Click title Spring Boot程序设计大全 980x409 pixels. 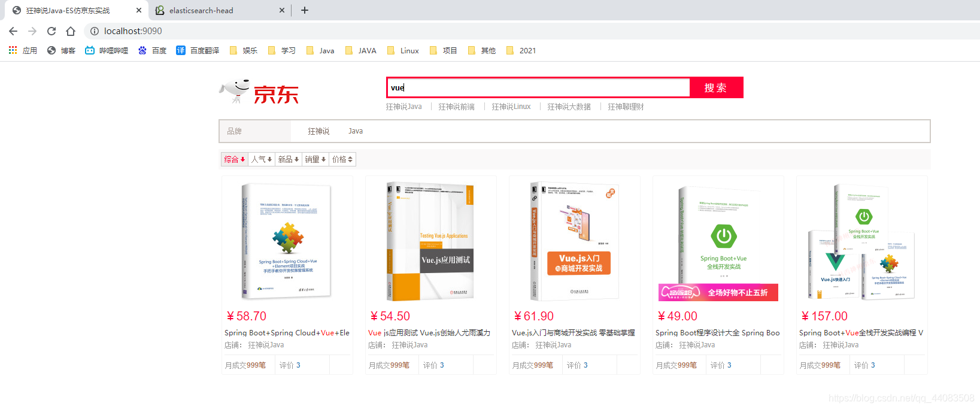pyautogui.click(x=718, y=332)
